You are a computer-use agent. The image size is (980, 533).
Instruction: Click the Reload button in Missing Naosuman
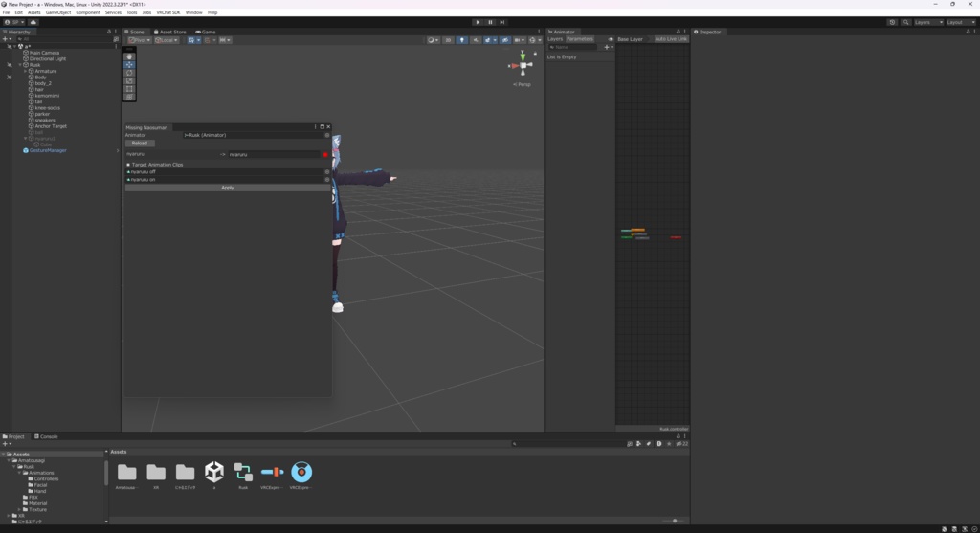tap(140, 144)
